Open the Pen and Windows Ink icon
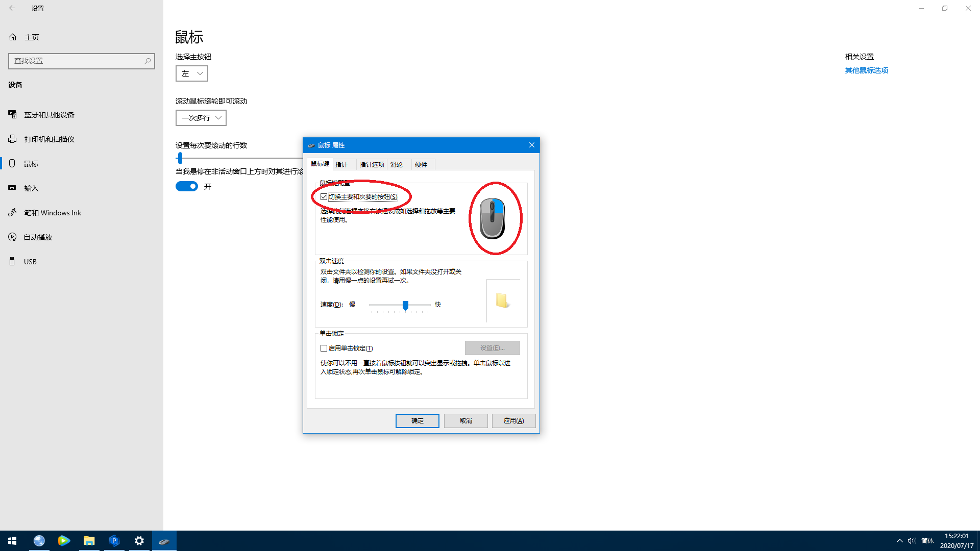Image resolution: width=980 pixels, height=551 pixels. [x=13, y=213]
